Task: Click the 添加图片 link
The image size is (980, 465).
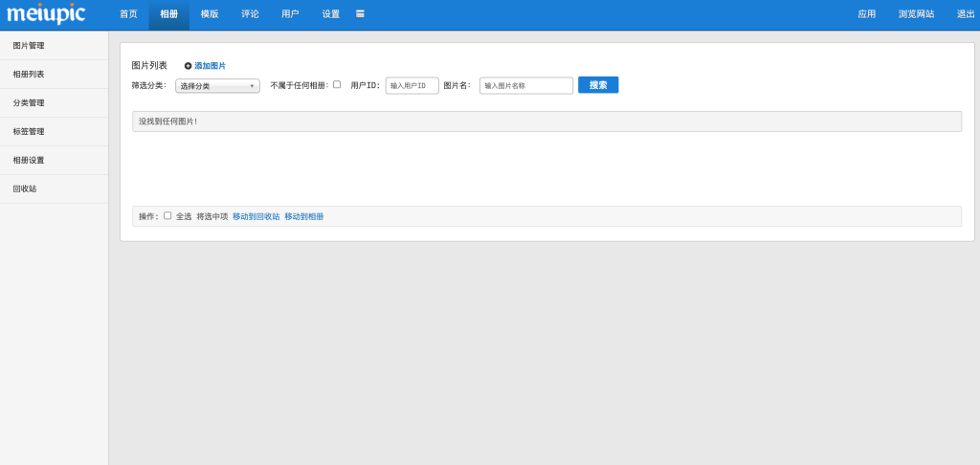Action: point(210,66)
